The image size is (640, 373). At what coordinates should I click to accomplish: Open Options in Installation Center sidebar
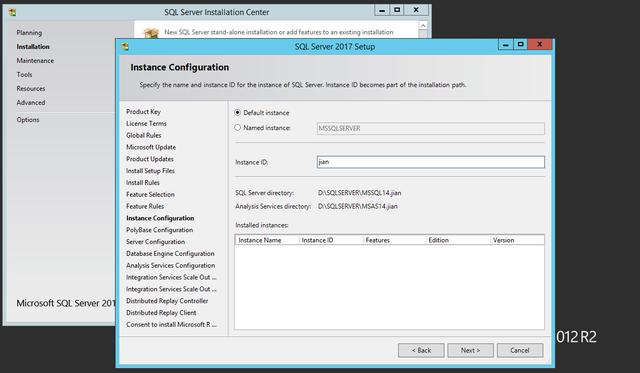coord(28,120)
